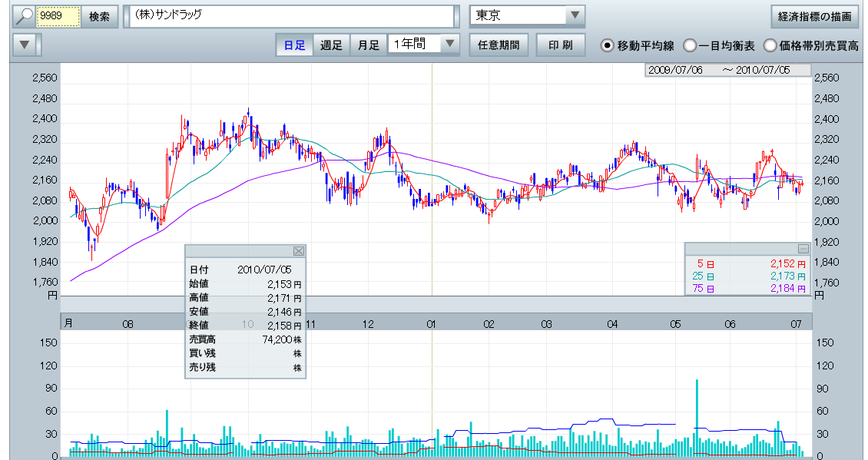Switch to 月足 monthly chart tab
Viewport: 868px width, 460px height.
click(369, 45)
